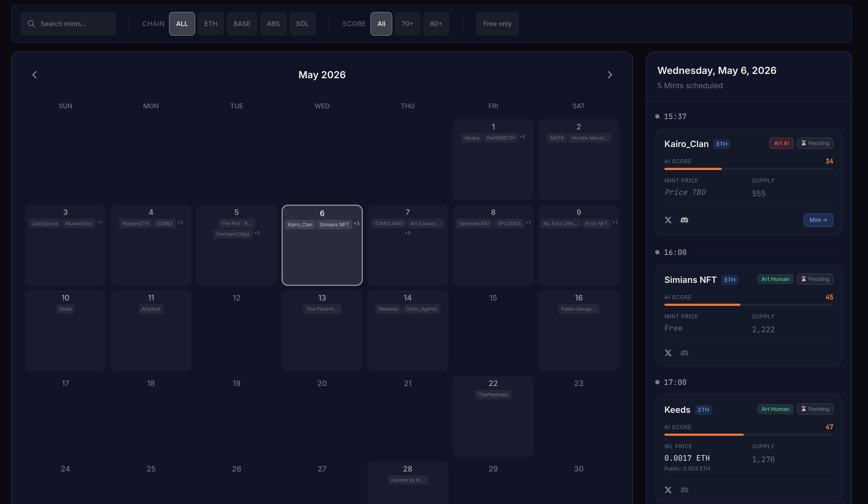The width and height of the screenshot is (868, 504).
Task: Filter by SOL chain
Action: click(302, 24)
